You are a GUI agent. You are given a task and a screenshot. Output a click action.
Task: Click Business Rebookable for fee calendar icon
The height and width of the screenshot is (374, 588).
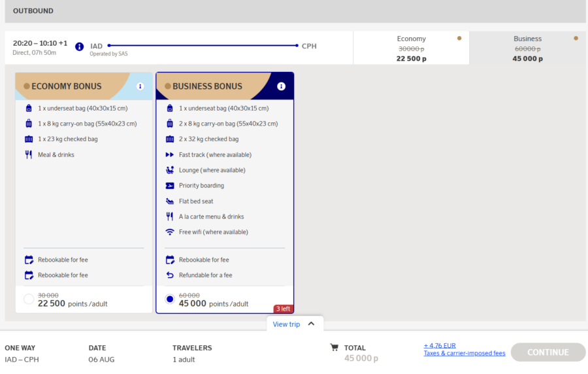[x=170, y=260]
